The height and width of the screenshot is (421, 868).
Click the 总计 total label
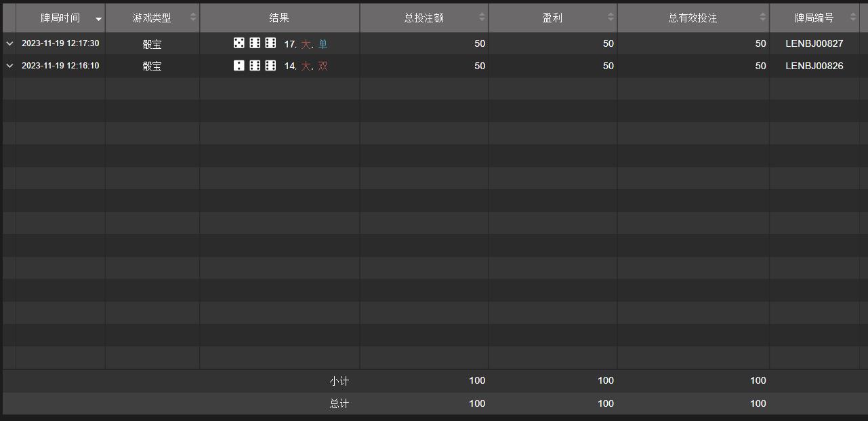point(339,403)
